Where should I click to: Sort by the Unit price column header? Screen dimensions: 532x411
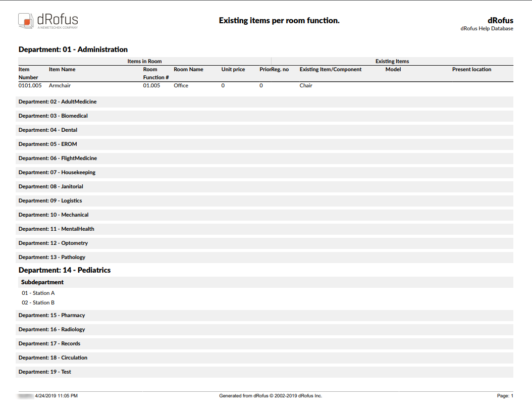click(x=233, y=69)
